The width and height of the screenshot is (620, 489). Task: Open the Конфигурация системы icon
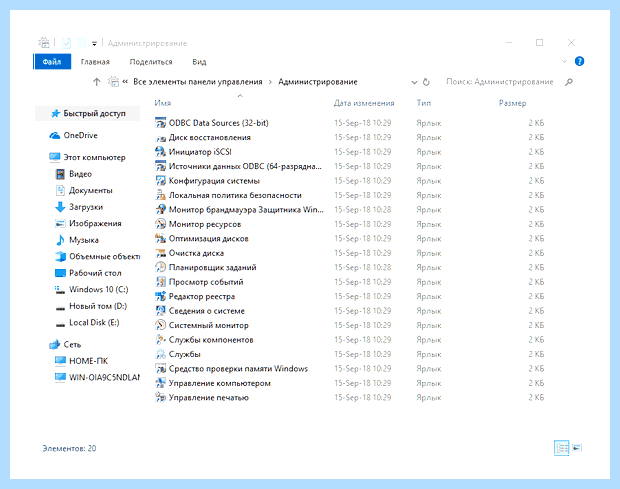(160, 181)
